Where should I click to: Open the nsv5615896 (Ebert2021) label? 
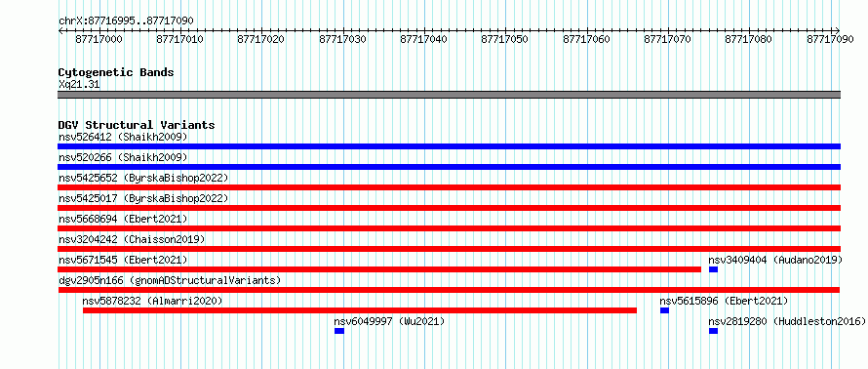point(724,301)
